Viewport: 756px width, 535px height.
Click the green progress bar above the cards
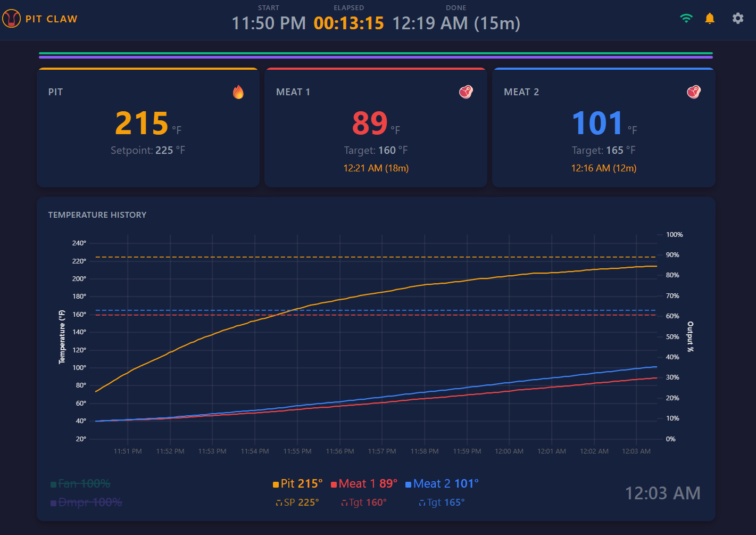[x=375, y=54]
